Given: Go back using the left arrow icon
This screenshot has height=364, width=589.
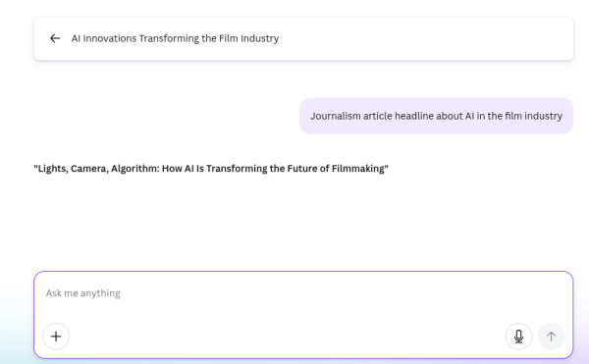Looking at the screenshot, I should click(55, 38).
